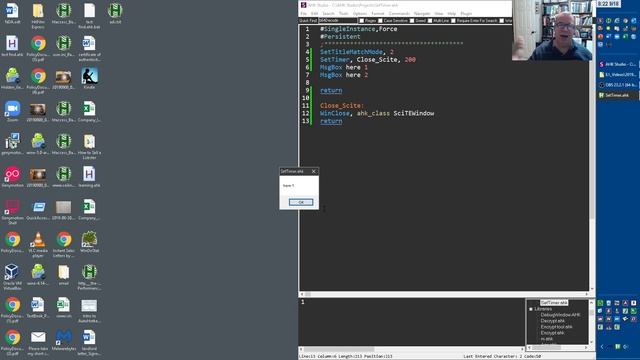Open the VLC media player desktop shortcut
Screen dimensions: 640x360
point(38,244)
